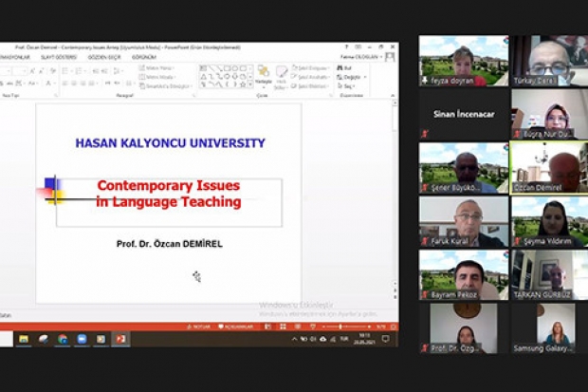Open File Explorer from the taskbar
This screenshot has width=588, height=392.
[x=24, y=339]
